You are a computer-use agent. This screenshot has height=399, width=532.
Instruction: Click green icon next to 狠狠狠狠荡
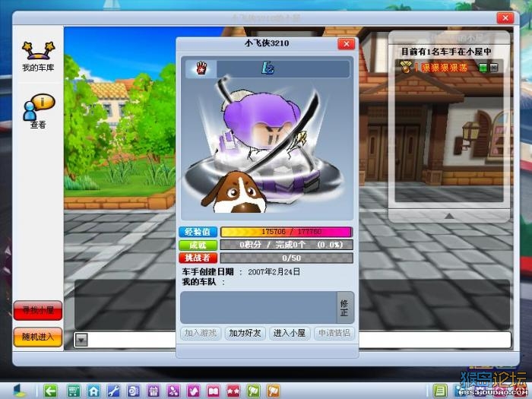[x=483, y=68]
